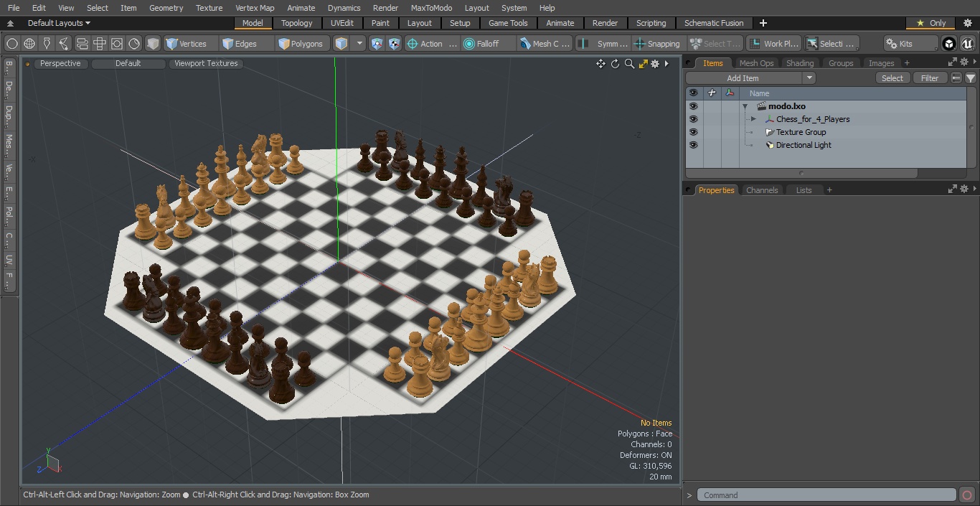The width and height of the screenshot is (980, 506).
Task: Open the Mesh Constraint menu
Action: tap(545, 44)
